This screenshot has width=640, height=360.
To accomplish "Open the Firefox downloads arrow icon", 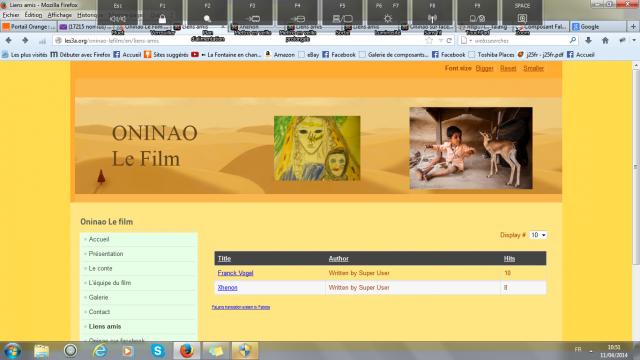I will click(588, 40).
